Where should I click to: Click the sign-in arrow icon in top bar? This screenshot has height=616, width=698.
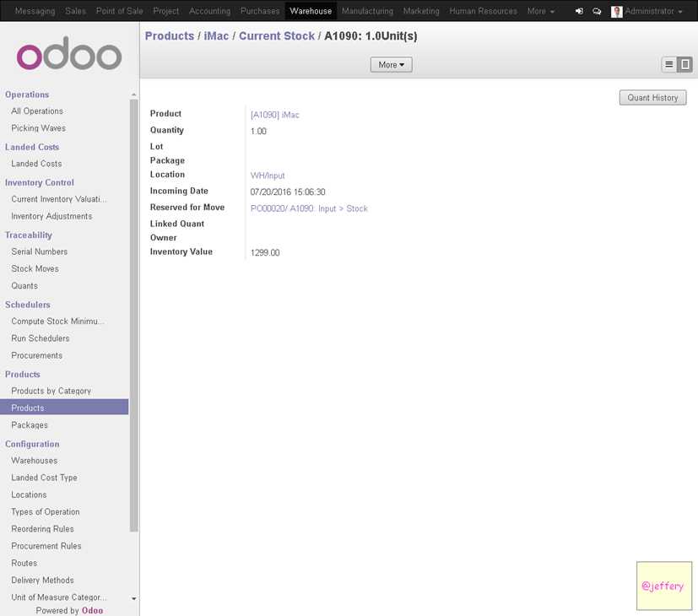[x=579, y=11]
